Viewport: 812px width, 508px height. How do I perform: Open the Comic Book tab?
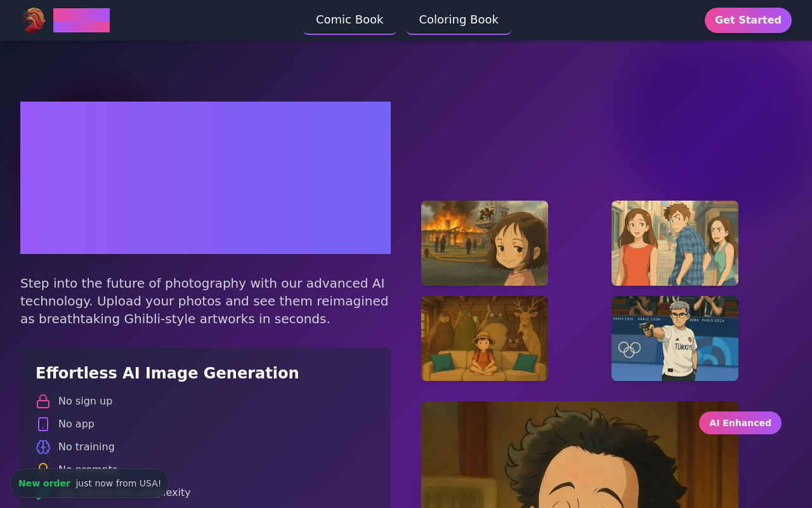[x=350, y=20]
